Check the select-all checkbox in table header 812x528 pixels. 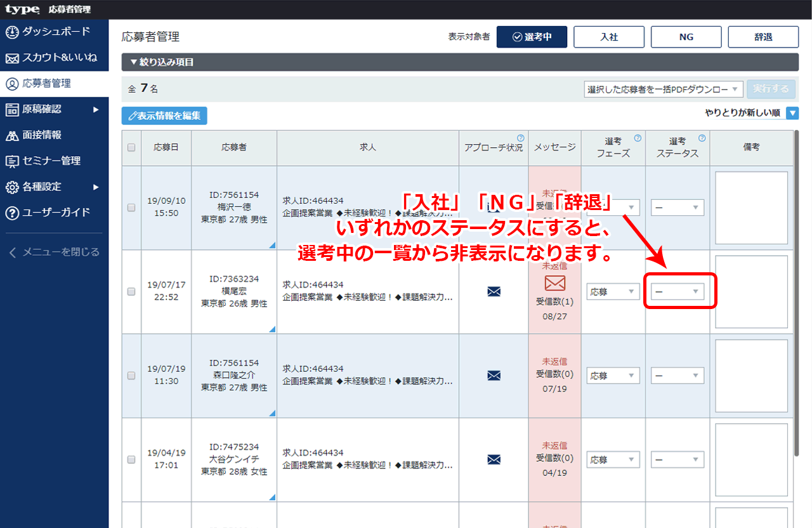click(131, 147)
